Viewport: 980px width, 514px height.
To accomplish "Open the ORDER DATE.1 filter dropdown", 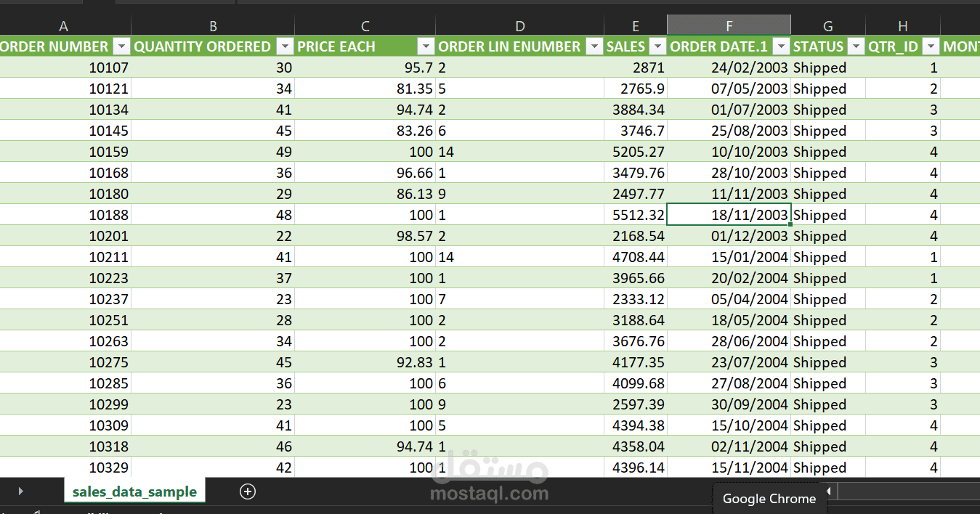I will 781,46.
